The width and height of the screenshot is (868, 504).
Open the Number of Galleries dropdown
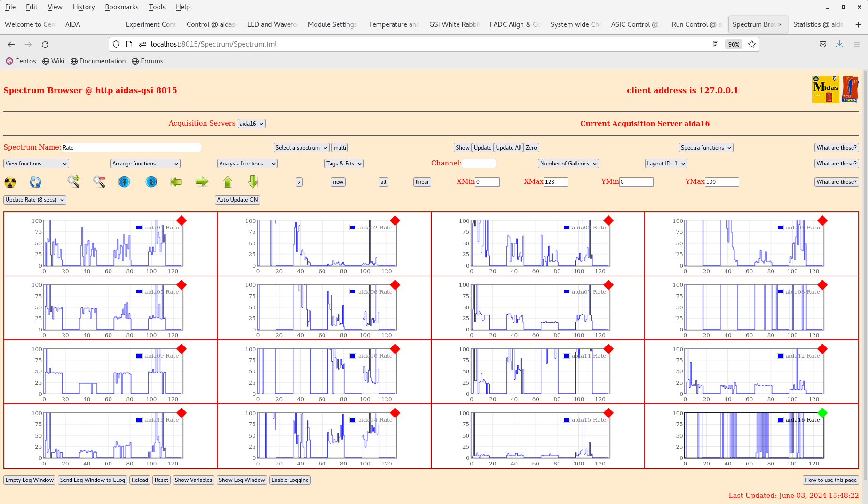click(x=568, y=164)
